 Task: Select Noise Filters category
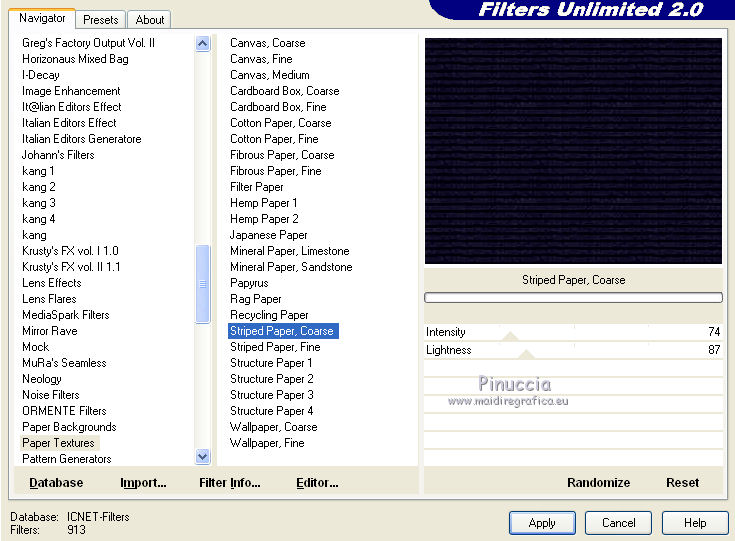point(51,395)
